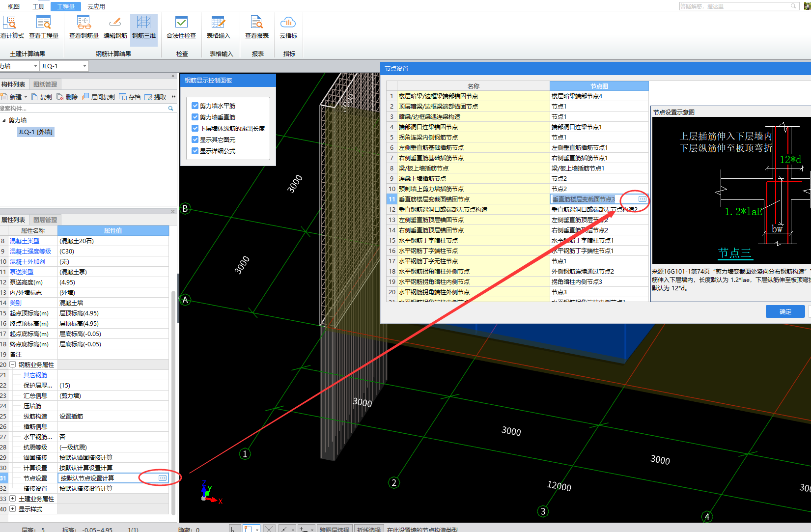Screen dimensions: 811x532
Task: Collapse the 钢筋业务属性 group
Action: coord(13,364)
